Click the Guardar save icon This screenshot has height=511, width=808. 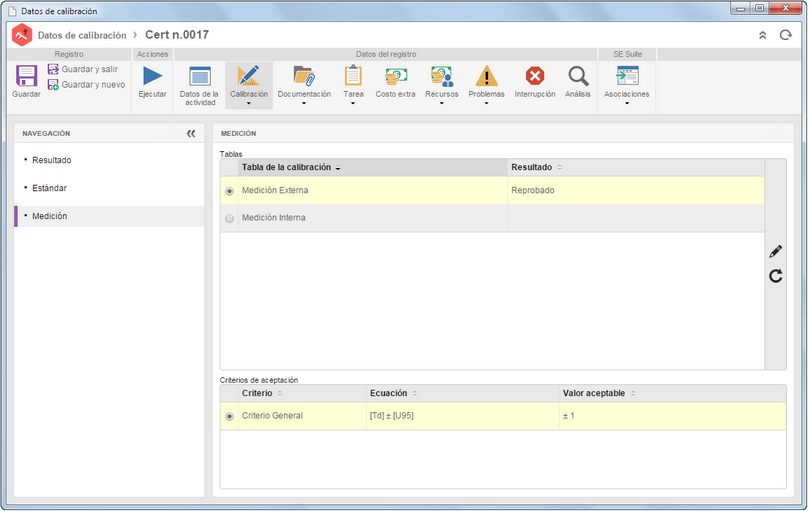pos(26,76)
